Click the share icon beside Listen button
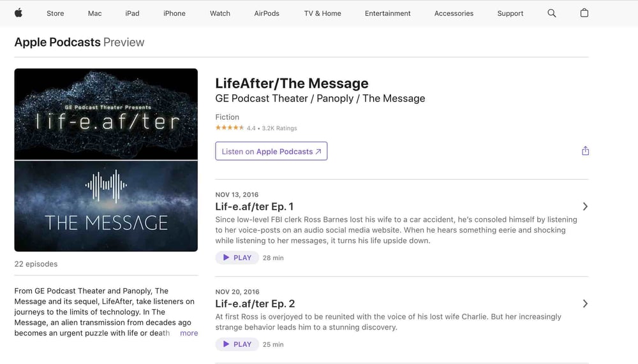The height and width of the screenshot is (364, 638). click(x=585, y=151)
